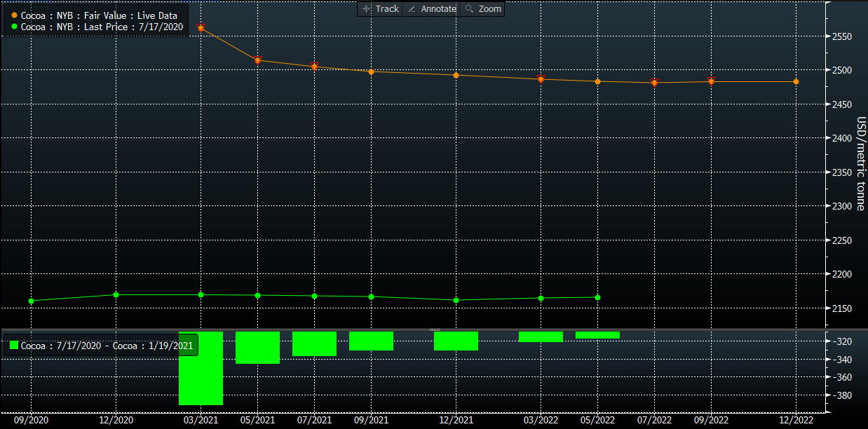This screenshot has height=429, width=868.
Task: Click the 09/2022 label on the date axis
Action: tap(711, 419)
